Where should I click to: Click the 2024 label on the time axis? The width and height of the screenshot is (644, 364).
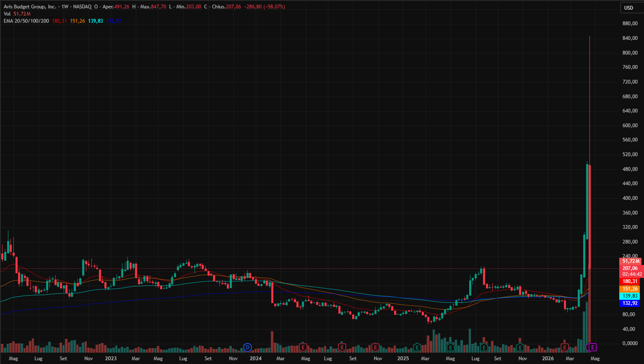[255, 359]
